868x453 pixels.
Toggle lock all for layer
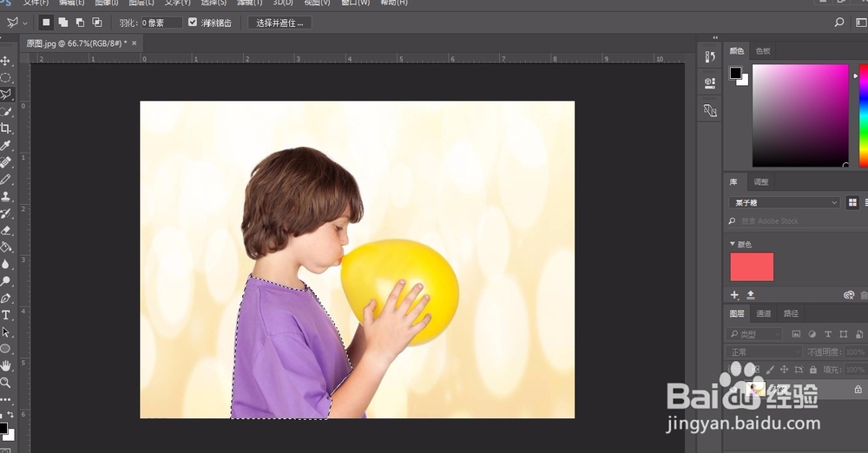pyautogui.click(x=812, y=370)
